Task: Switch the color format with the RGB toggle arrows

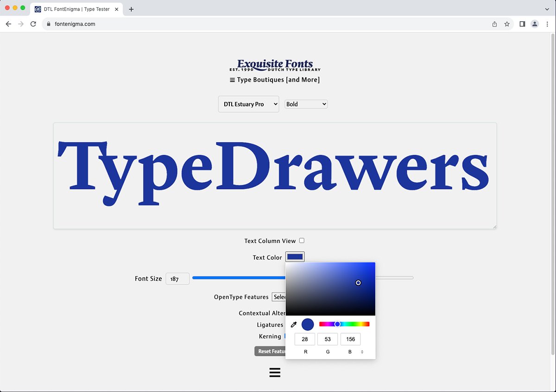Action: tap(362, 352)
